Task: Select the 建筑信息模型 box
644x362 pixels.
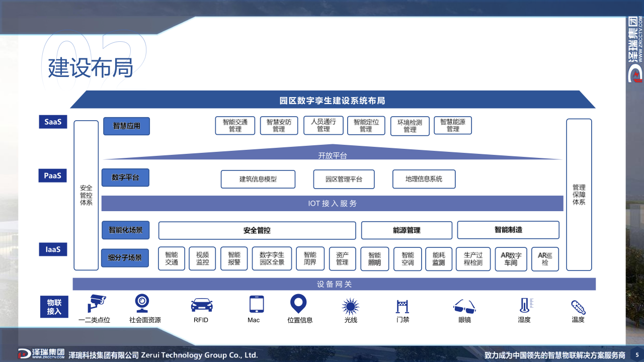Action: [x=258, y=179]
